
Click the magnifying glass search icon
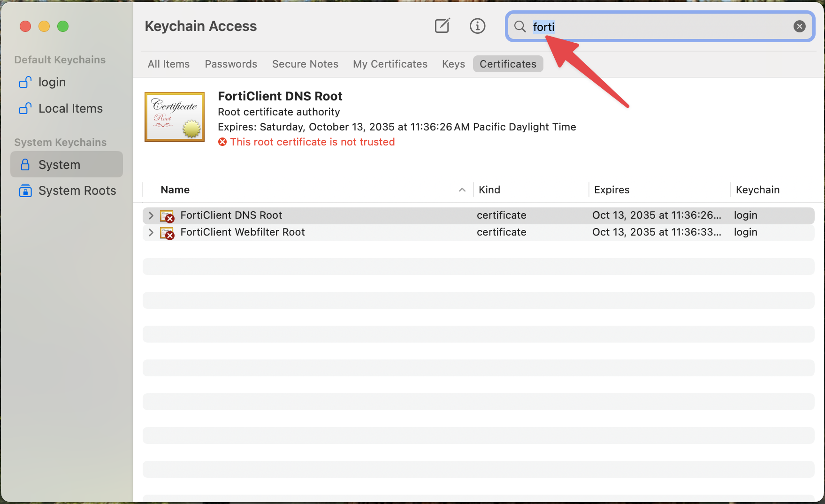(x=520, y=26)
